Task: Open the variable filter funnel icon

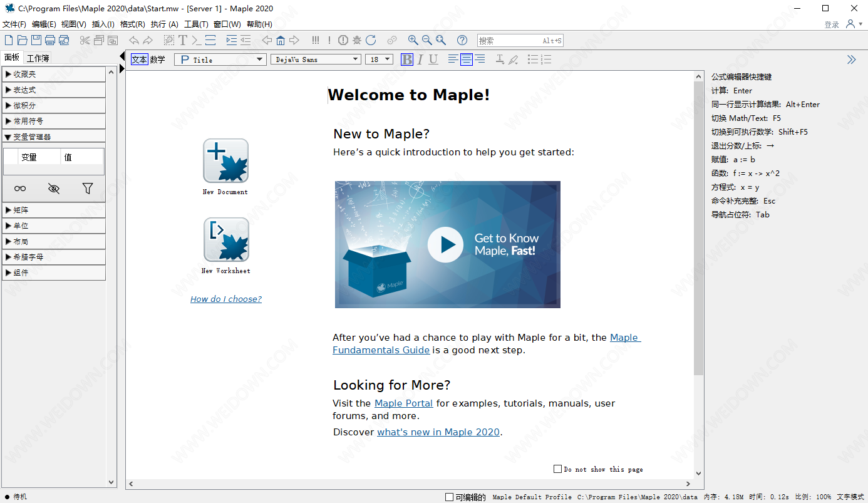Action: click(88, 188)
